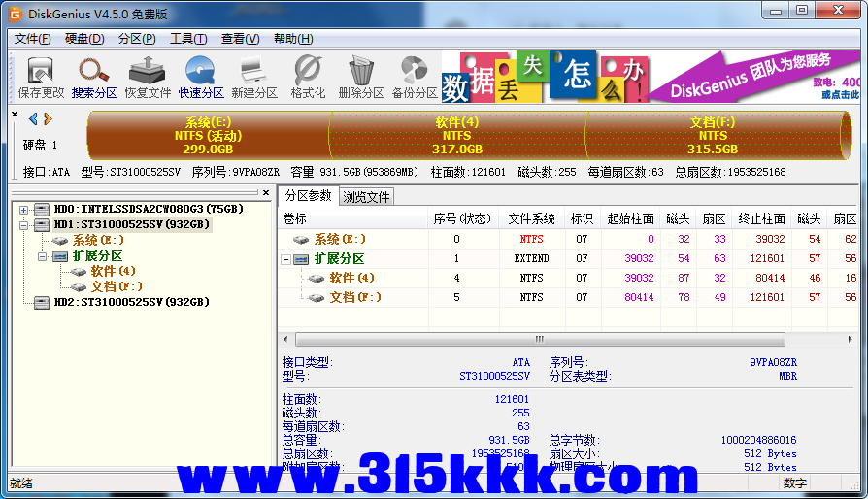Open the 工具(T) menu
Screen dimensions: 868x499
click(188, 39)
